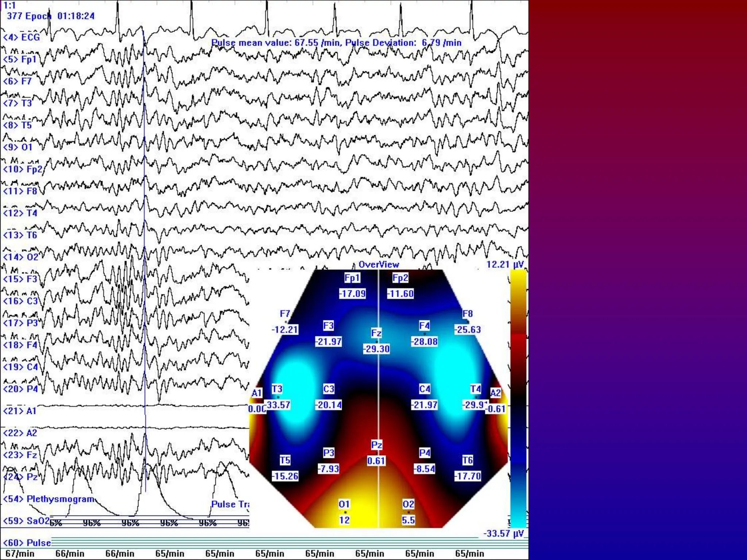The image size is (747, 560).
Task: Select the <8> T5 channel label
Action: point(18,125)
